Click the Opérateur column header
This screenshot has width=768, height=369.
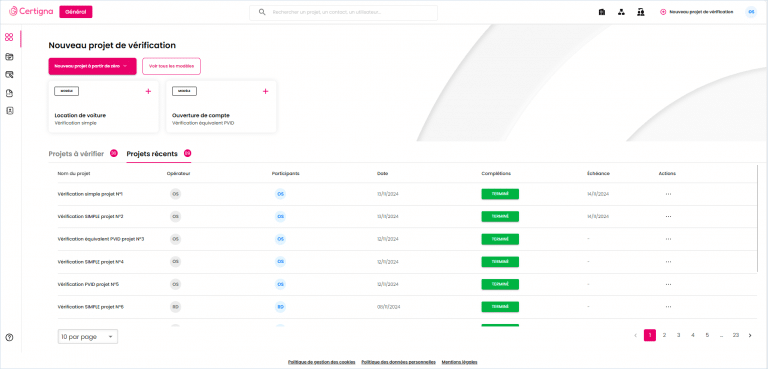[x=178, y=173]
